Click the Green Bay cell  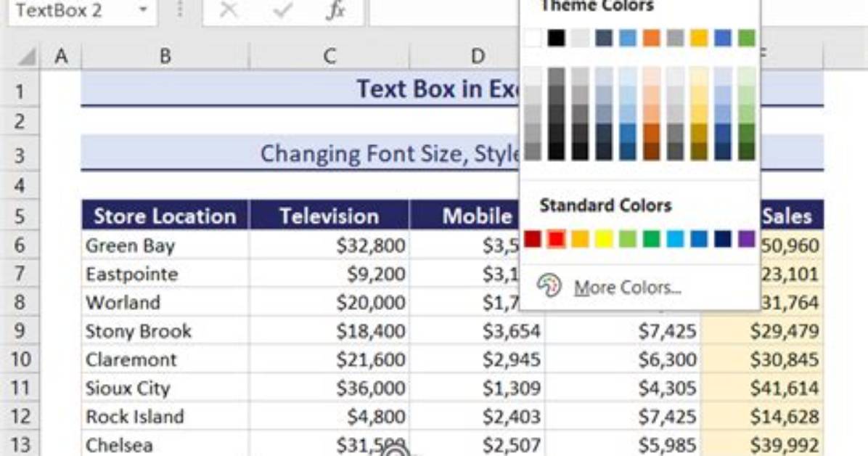click(165, 245)
